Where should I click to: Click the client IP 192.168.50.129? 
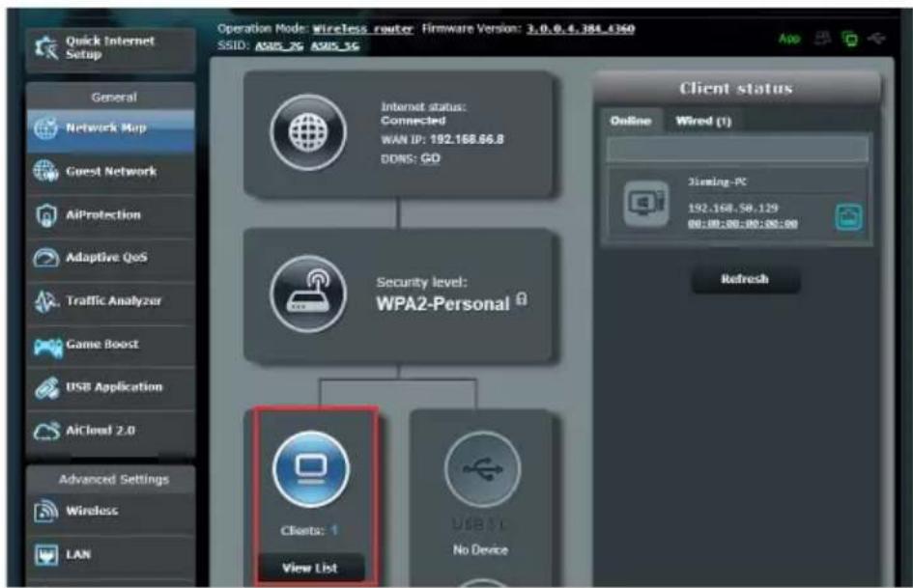(733, 208)
